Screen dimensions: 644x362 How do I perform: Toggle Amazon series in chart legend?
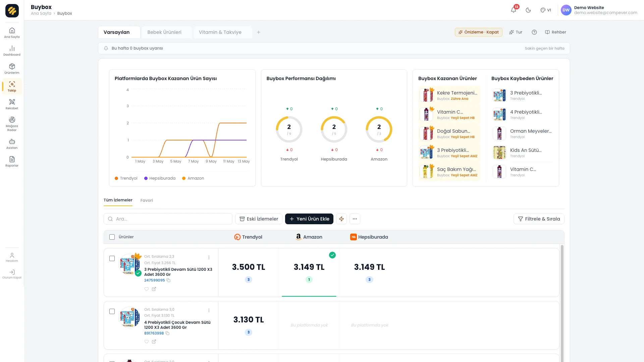[193, 178]
